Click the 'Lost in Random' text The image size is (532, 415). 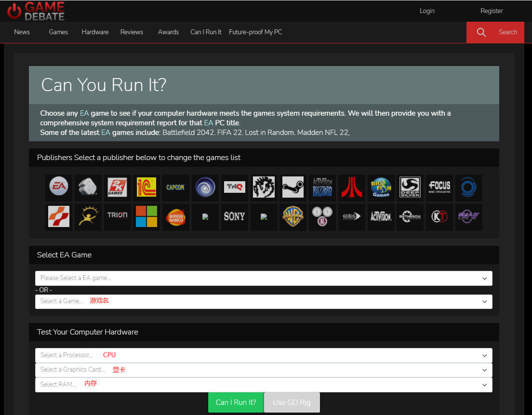269,133
